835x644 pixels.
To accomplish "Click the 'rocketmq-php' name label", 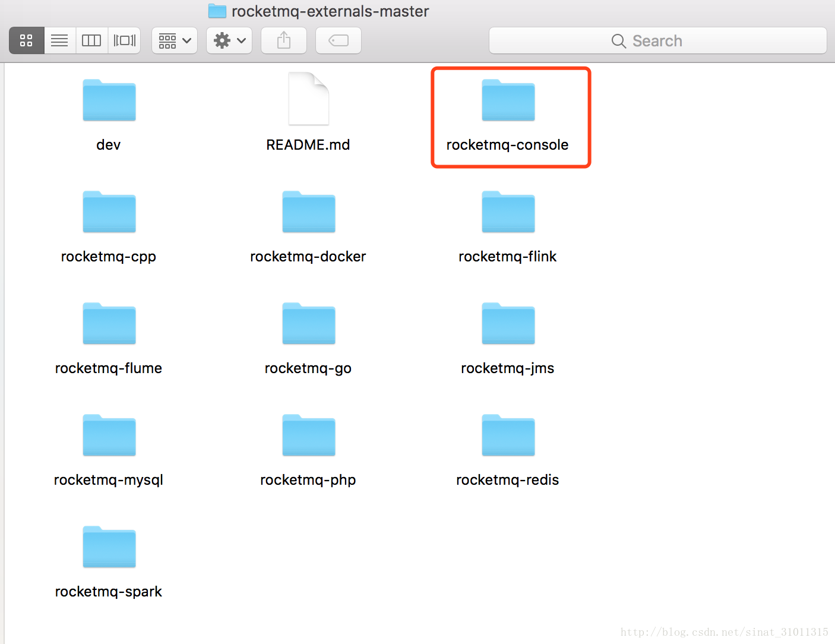I will 308,481.
